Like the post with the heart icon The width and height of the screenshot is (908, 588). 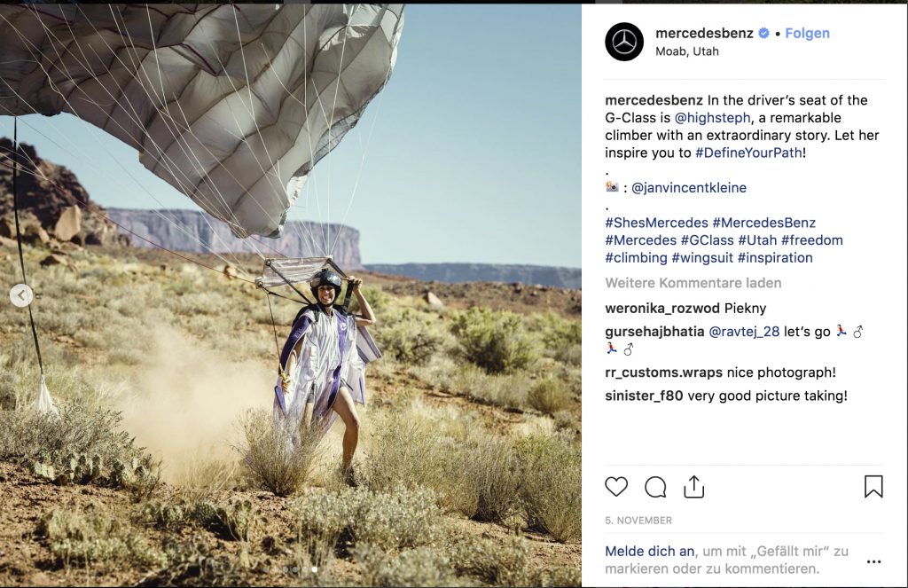(616, 487)
